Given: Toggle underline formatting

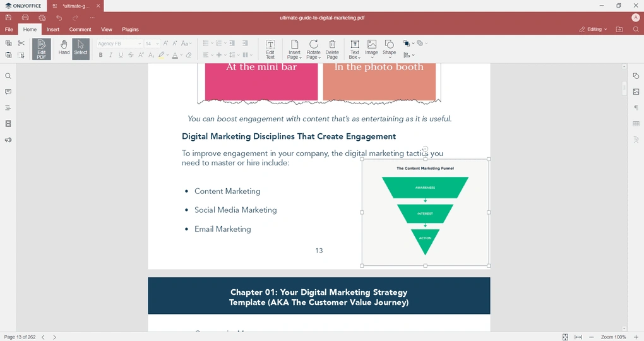Looking at the screenshot, I should click(x=121, y=55).
